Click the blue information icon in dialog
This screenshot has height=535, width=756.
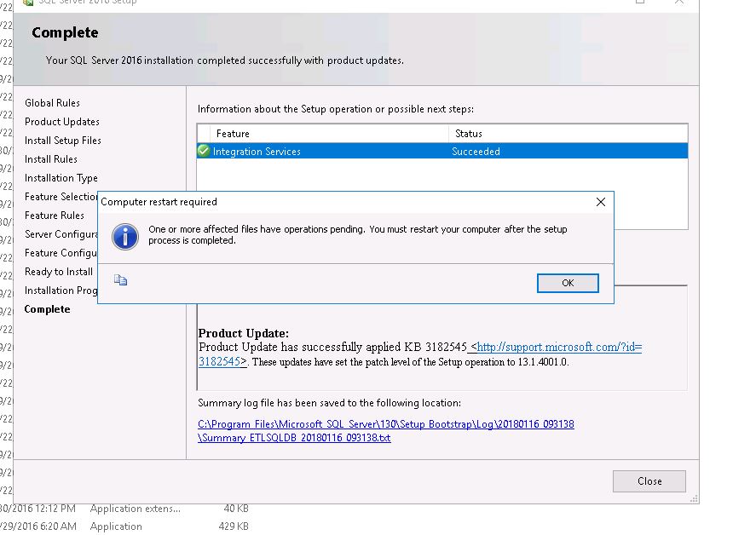tap(125, 236)
